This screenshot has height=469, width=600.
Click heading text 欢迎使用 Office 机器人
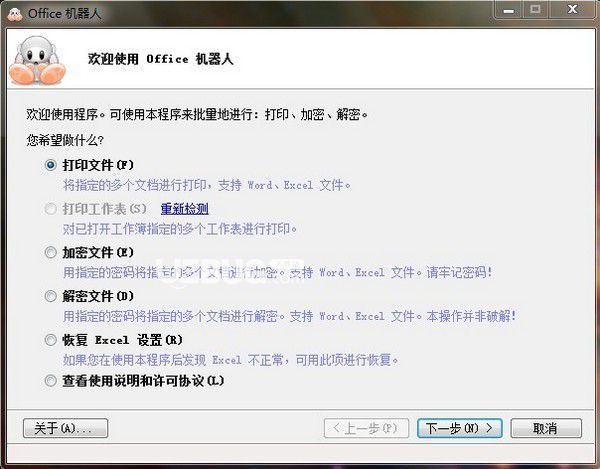160,59
